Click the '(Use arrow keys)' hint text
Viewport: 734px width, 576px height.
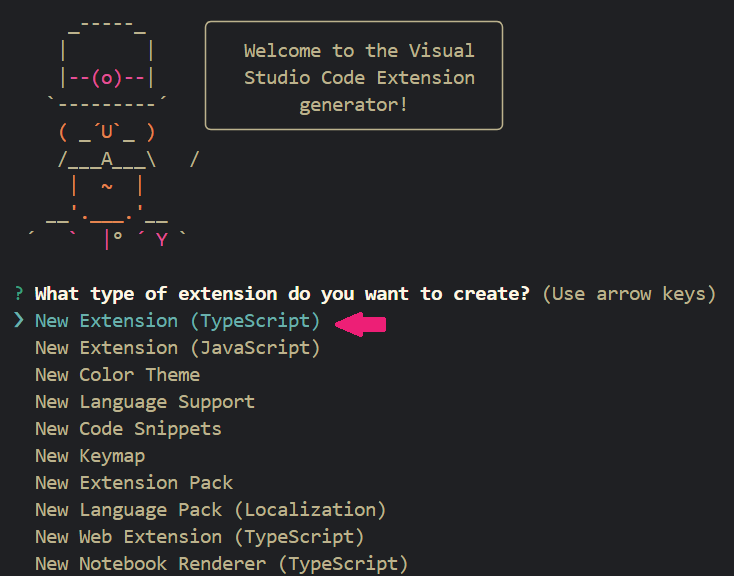629,294
